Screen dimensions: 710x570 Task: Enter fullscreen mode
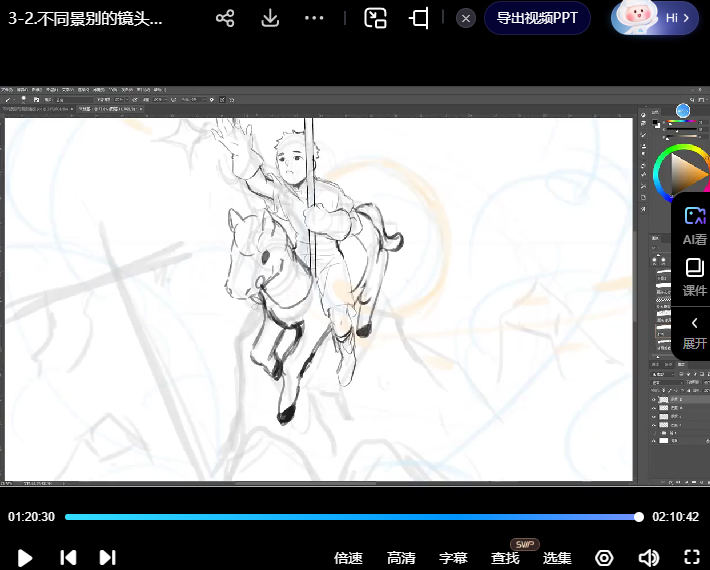691,557
